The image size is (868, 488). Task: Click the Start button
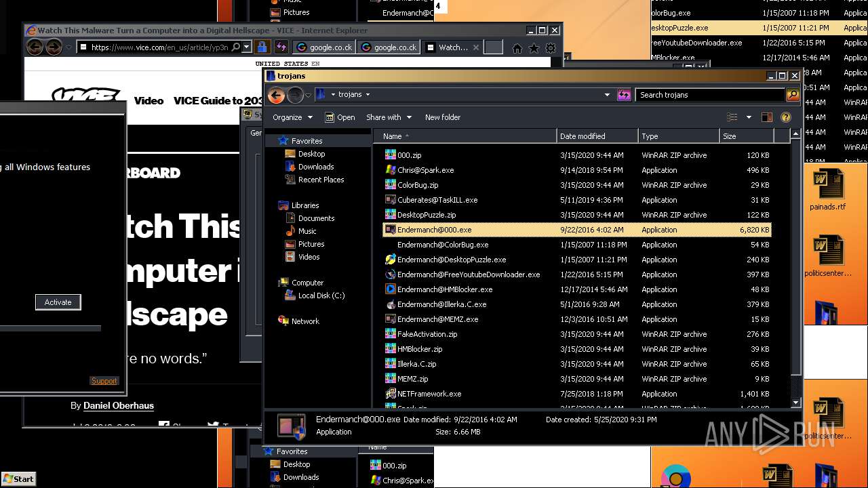click(18, 479)
